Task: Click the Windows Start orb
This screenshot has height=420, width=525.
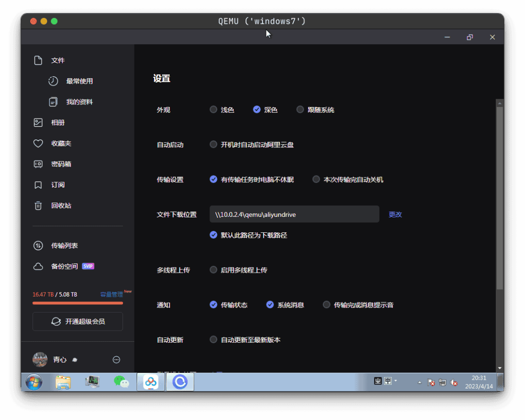Action: [34, 382]
